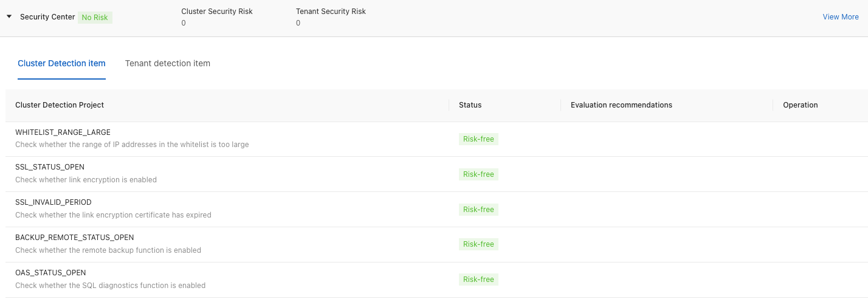
Task: Select the WHITELIST_RANGE_LARGE row
Action: click(63, 132)
